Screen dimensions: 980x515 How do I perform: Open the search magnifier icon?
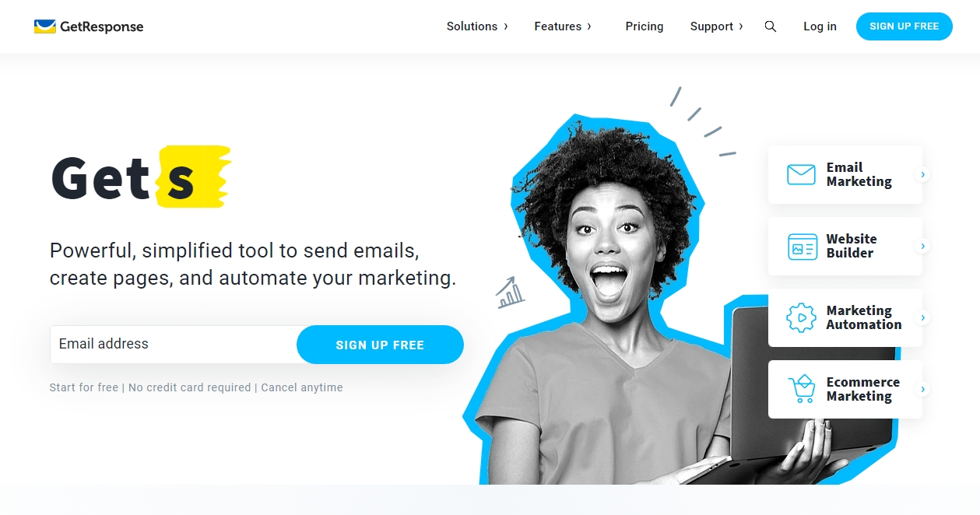771,26
